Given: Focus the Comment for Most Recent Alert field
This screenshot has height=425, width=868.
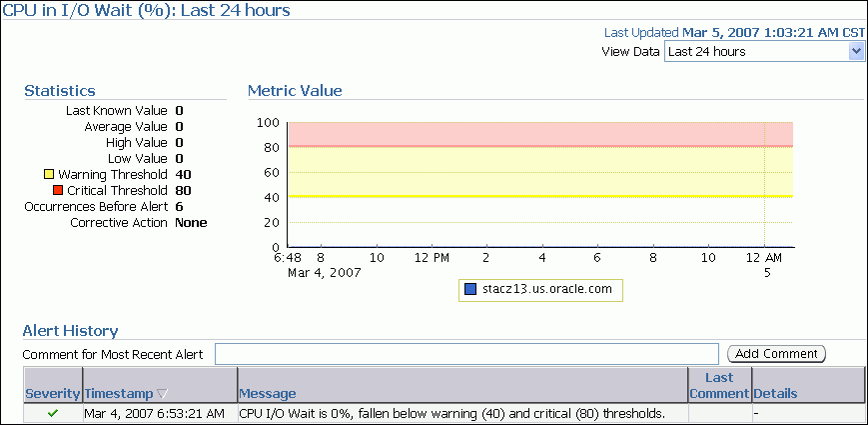Looking at the screenshot, I should click(466, 354).
